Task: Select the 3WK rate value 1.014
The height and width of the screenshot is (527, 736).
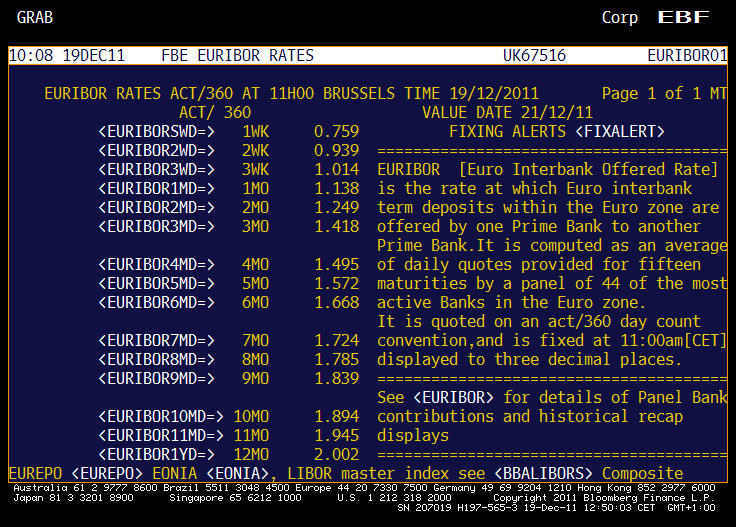Action: coord(337,169)
